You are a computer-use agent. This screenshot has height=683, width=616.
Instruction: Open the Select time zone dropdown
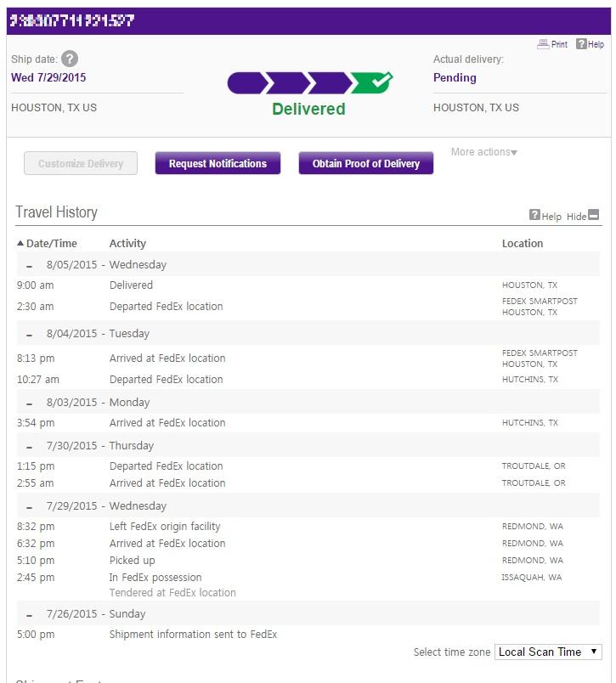(x=548, y=652)
